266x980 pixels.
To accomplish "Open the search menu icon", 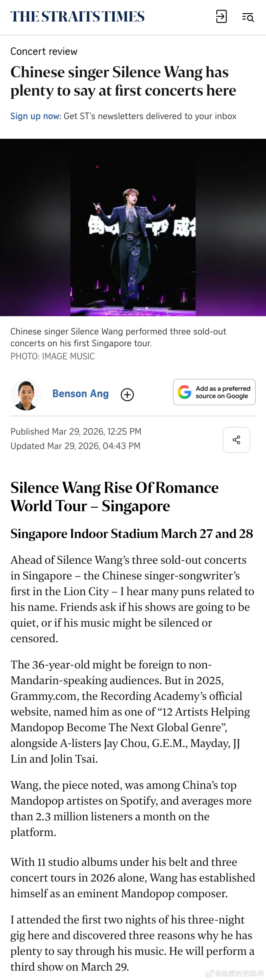I will pos(248,17).
